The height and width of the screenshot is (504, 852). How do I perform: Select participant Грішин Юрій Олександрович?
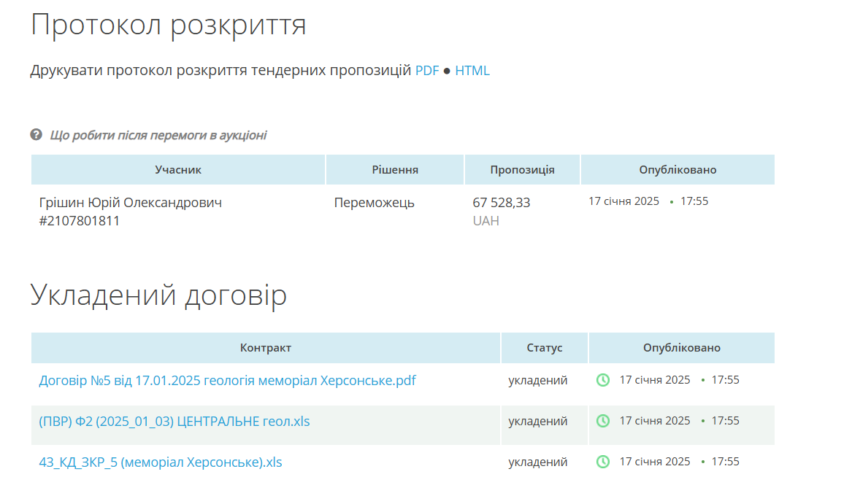pos(130,203)
